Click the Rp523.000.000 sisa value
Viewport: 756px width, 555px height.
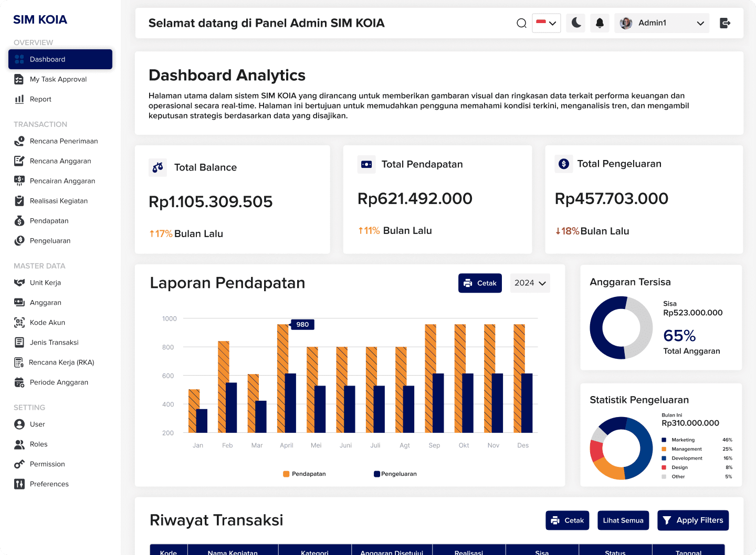pyautogui.click(x=692, y=313)
